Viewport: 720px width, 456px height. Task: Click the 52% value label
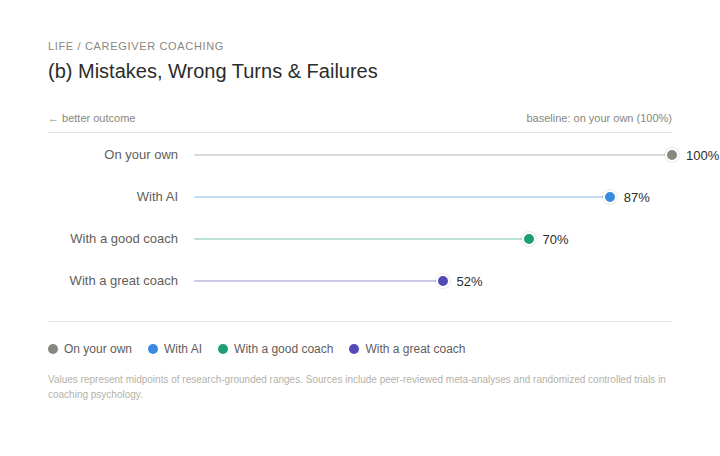[x=469, y=282]
